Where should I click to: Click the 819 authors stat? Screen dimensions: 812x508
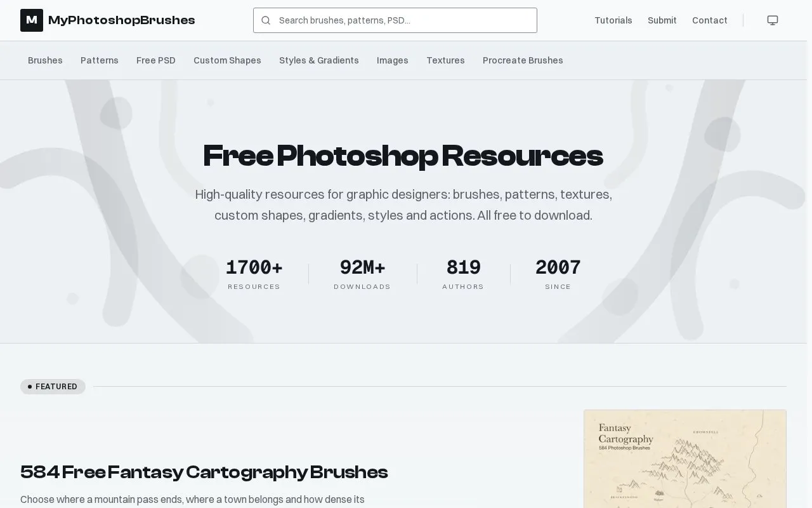pyautogui.click(x=463, y=274)
